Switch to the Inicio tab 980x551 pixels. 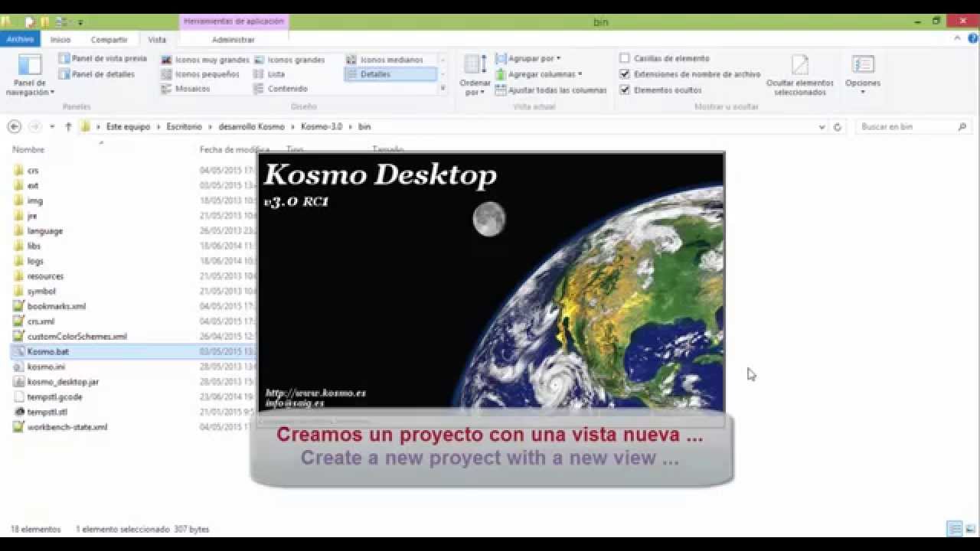(x=60, y=40)
